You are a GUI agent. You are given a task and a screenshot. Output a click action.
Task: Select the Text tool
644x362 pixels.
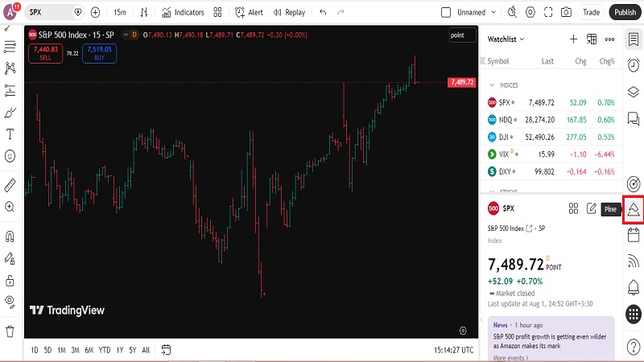click(x=10, y=134)
